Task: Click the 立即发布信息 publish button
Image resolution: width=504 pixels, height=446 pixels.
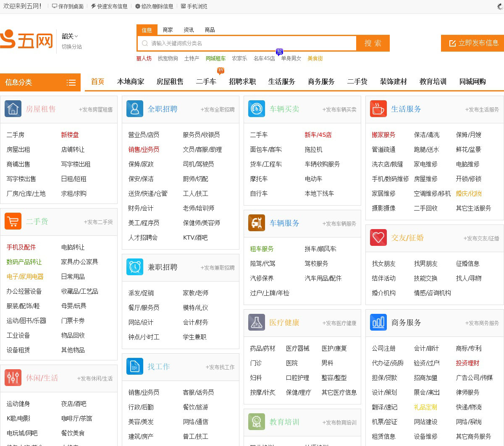Action: [473, 43]
